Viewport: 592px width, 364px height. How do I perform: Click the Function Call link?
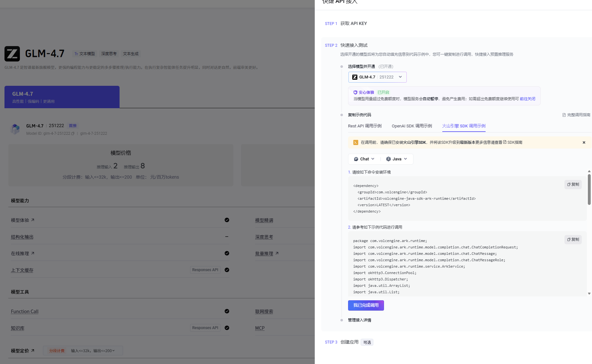tap(25, 311)
